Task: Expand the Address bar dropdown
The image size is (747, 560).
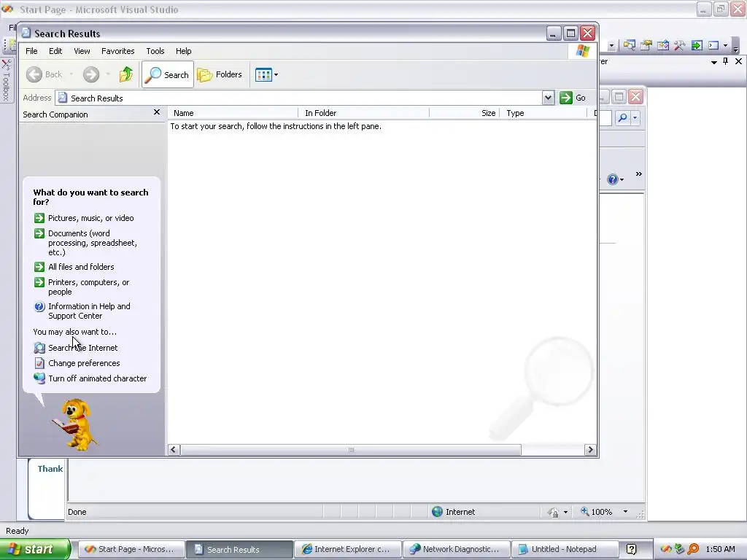Action: pyautogui.click(x=548, y=98)
